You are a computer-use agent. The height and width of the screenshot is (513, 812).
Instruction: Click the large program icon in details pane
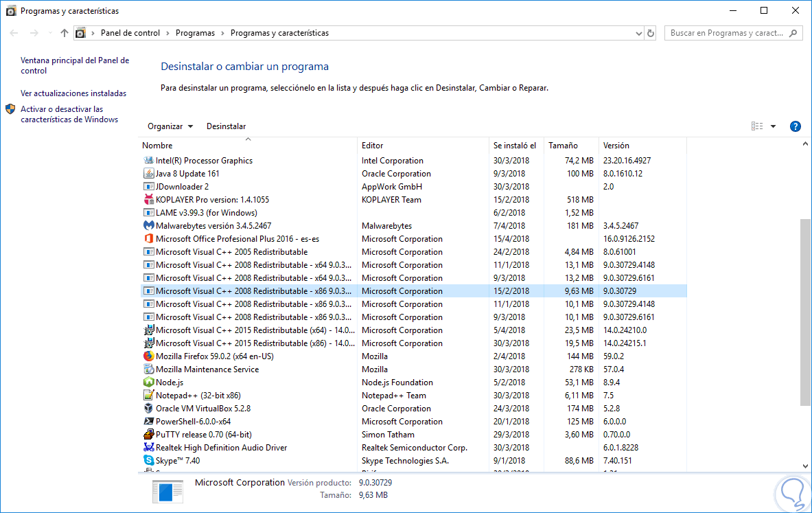click(167, 491)
